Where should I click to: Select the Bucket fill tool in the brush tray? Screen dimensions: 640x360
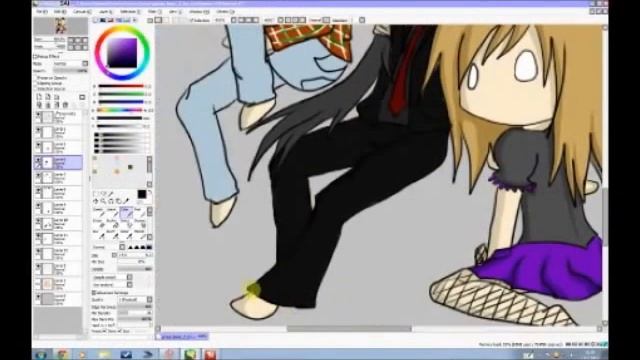click(x=111, y=224)
